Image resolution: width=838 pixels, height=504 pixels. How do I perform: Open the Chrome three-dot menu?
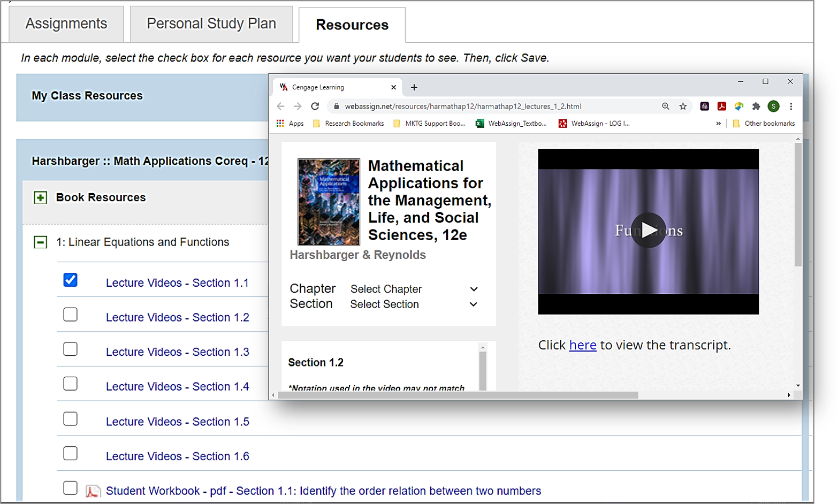[791, 106]
